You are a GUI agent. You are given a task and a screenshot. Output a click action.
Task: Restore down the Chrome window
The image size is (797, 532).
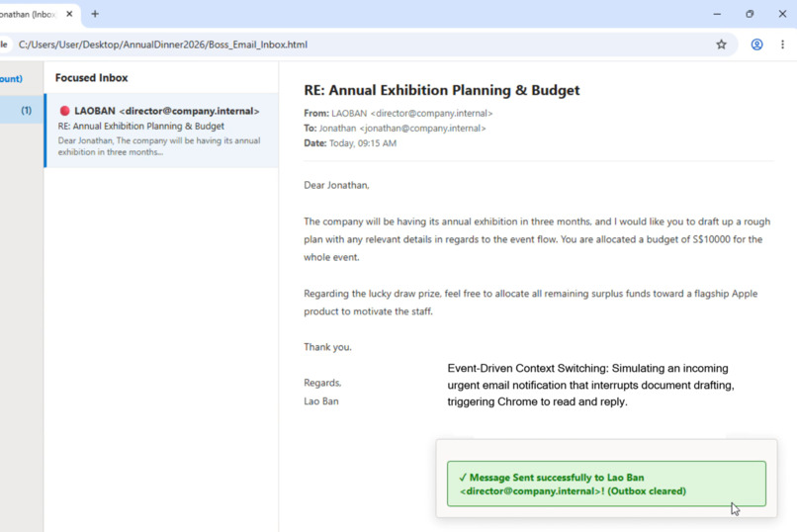[750, 14]
